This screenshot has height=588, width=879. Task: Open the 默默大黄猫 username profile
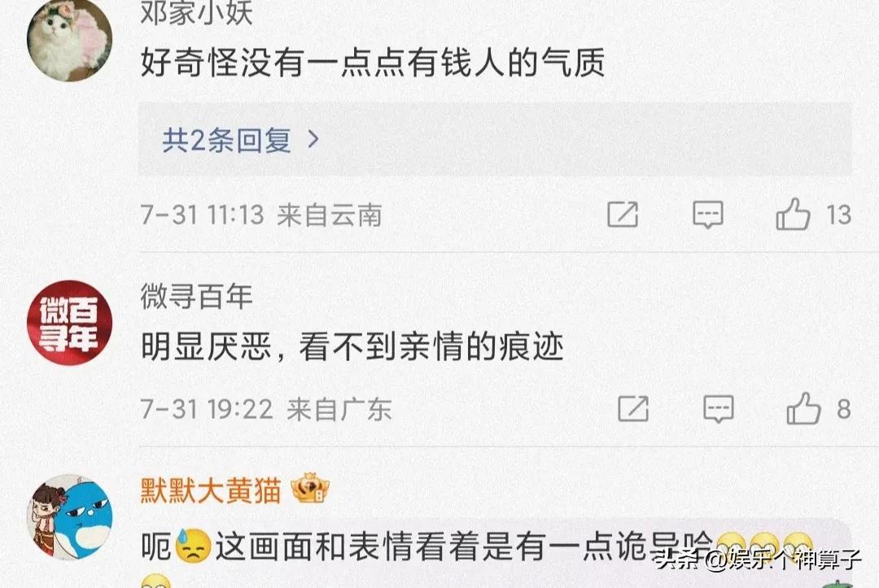(211, 490)
